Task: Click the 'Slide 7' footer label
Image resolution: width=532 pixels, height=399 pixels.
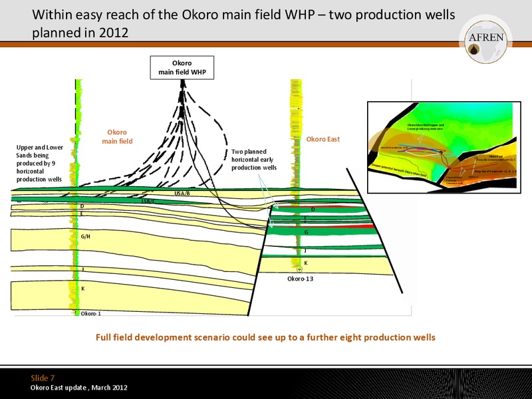Action: 43,378
